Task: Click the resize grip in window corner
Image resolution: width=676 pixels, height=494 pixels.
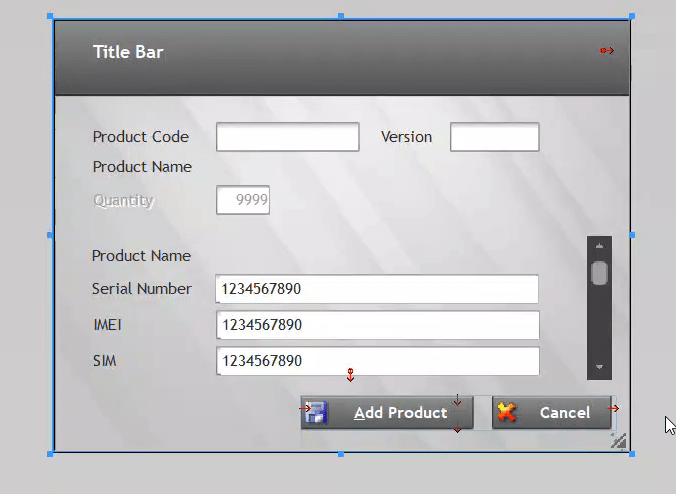Action: click(618, 440)
